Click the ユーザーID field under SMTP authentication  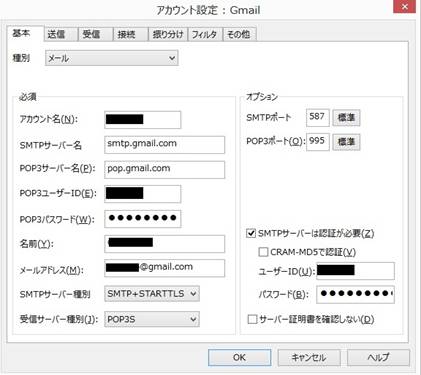pyautogui.click(x=355, y=271)
